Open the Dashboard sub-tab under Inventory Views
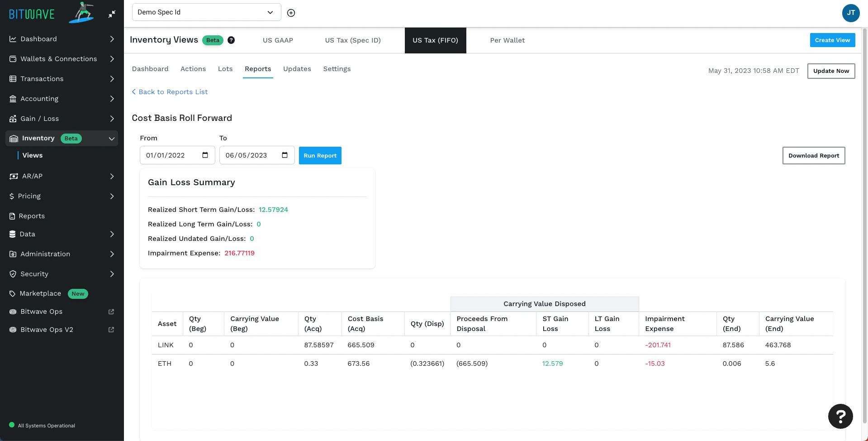 pyautogui.click(x=150, y=69)
